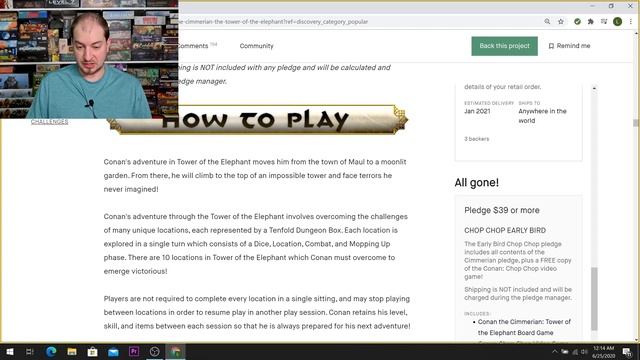
Task: Open Adobe Premiere Pro from the taskbar
Action: [134, 351]
